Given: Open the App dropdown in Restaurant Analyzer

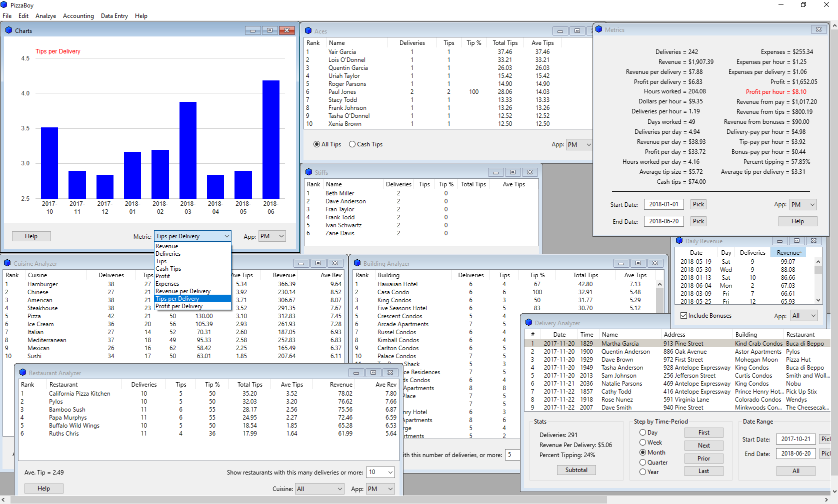Looking at the screenshot, I should (x=380, y=489).
